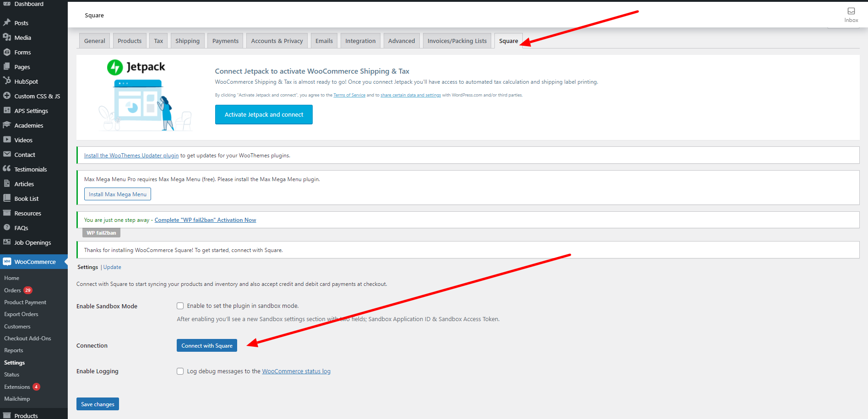868x419 pixels.
Task: Open the Update sub-section link
Action: coord(112,267)
